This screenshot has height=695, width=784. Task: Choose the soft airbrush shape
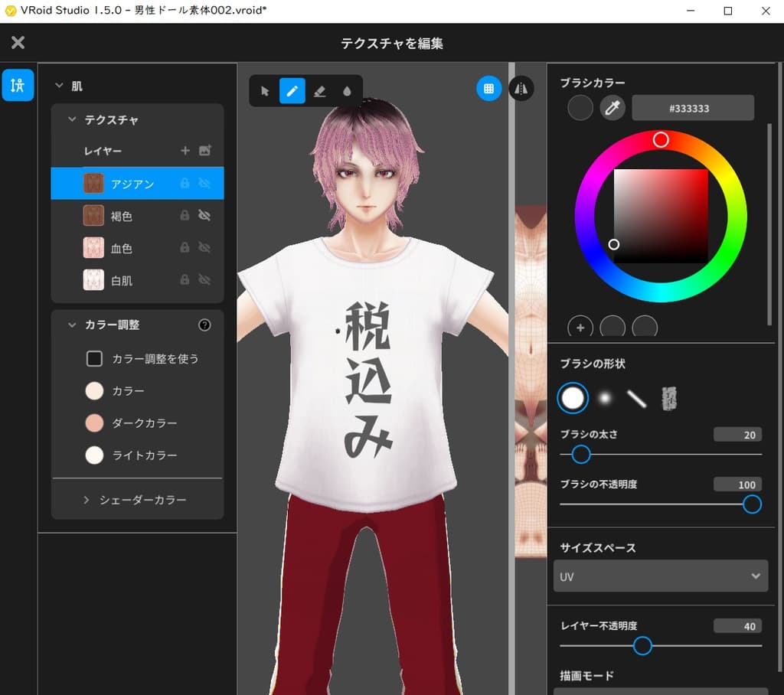pyautogui.click(x=605, y=398)
